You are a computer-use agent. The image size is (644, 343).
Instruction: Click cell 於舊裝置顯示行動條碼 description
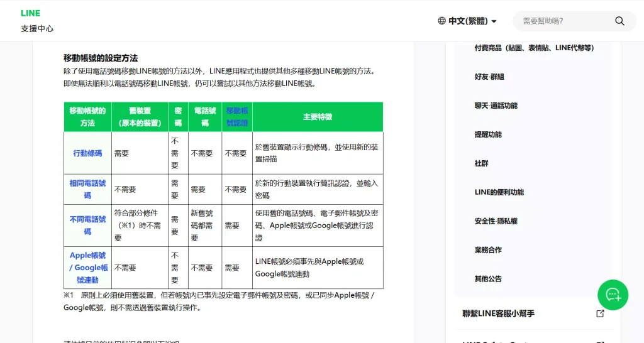pyautogui.click(x=318, y=153)
